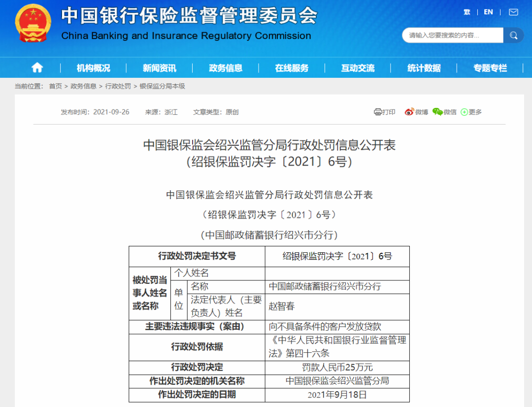
Task: Open the 政务信息 menu
Action: click(226, 68)
